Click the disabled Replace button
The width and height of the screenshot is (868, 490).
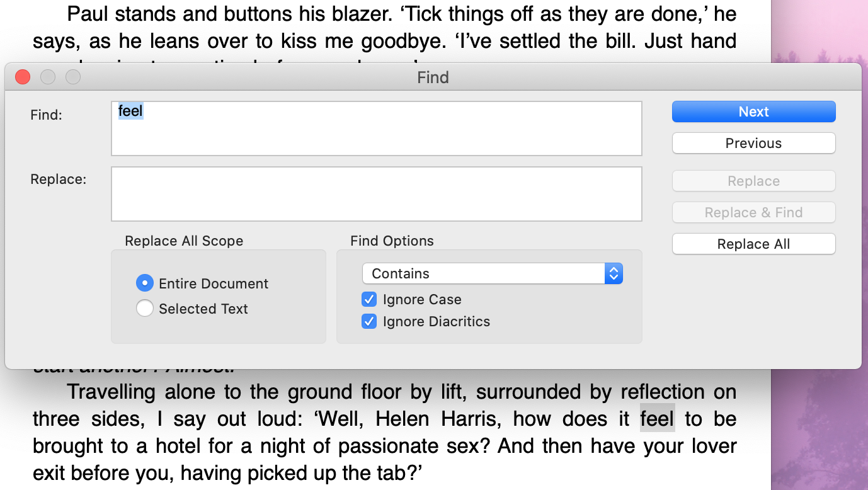753,181
